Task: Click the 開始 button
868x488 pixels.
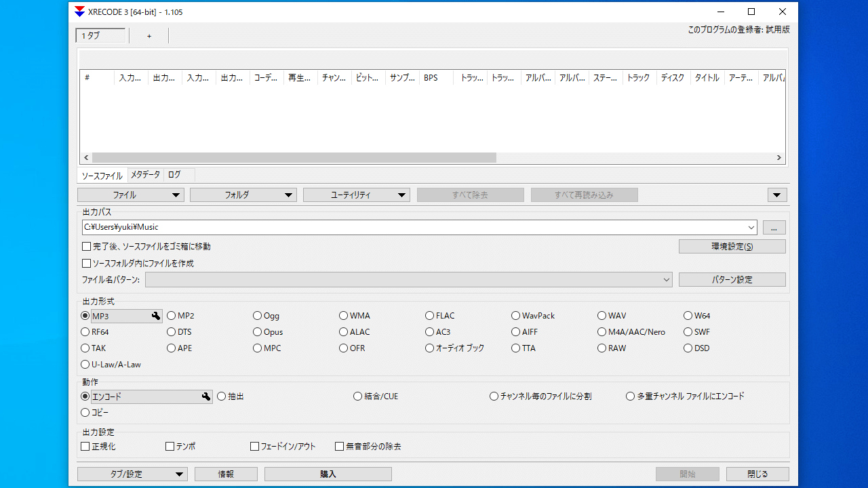Action: (688, 474)
